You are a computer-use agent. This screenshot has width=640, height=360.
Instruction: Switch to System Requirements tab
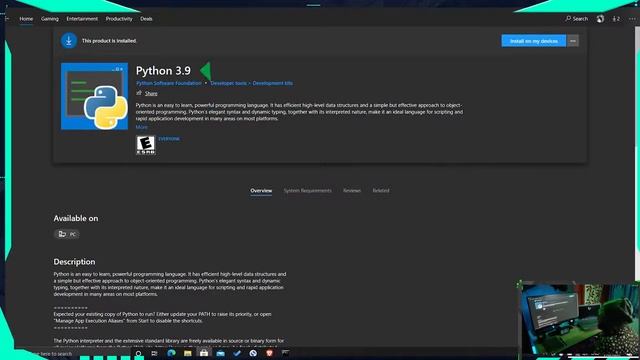(x=307, y=191)
